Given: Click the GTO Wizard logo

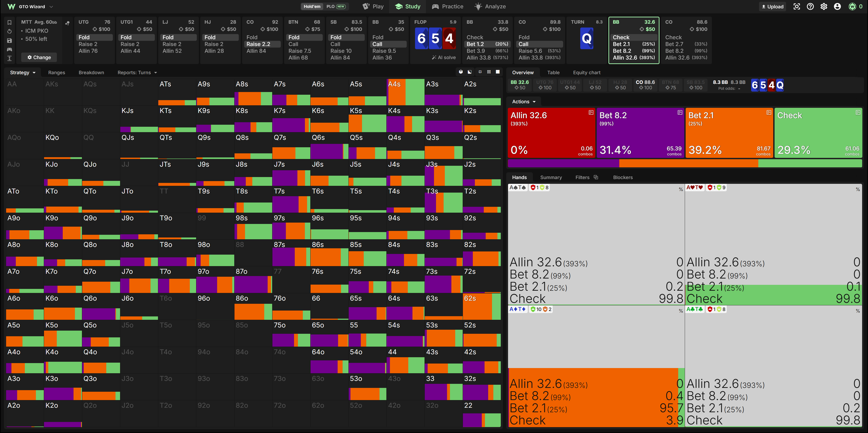Looking at the screenshot, I should click(11, 6).
